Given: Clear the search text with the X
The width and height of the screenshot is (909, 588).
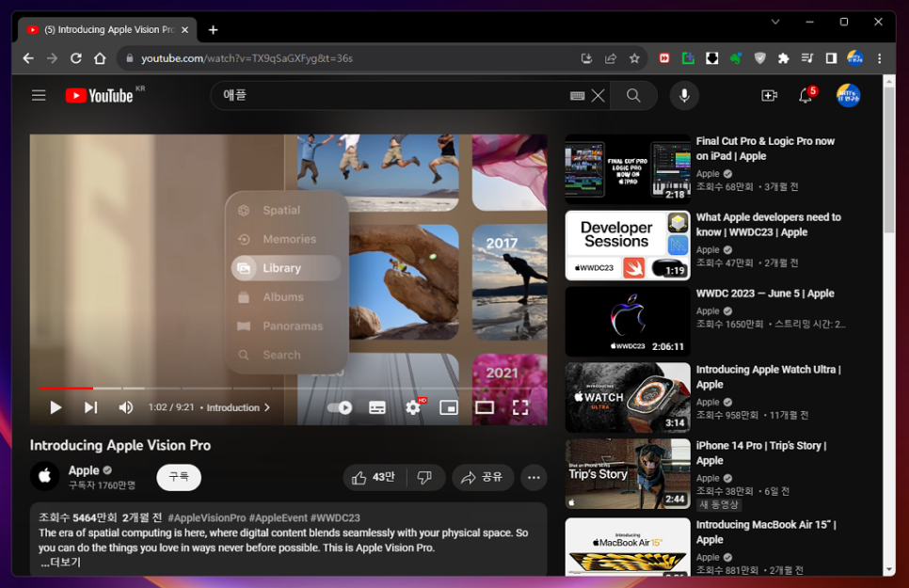Looking at the screenshot, I should 598,96.
